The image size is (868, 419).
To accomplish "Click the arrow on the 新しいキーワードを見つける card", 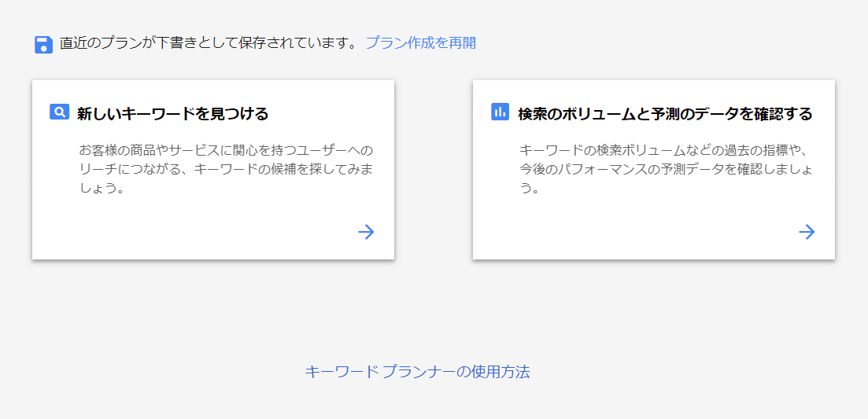I will click(x=366, y=232).
